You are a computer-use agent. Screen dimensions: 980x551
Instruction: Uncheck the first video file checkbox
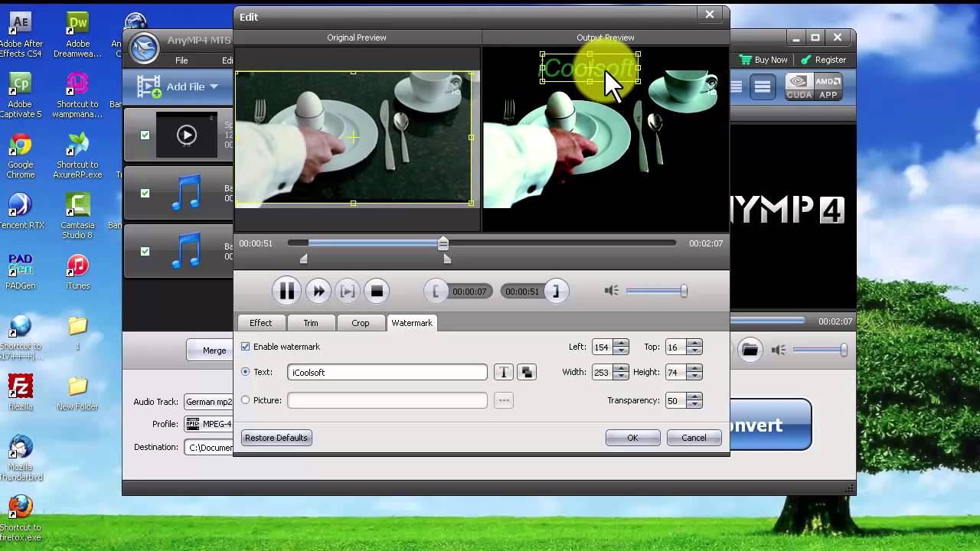click(x=145, y=135)
